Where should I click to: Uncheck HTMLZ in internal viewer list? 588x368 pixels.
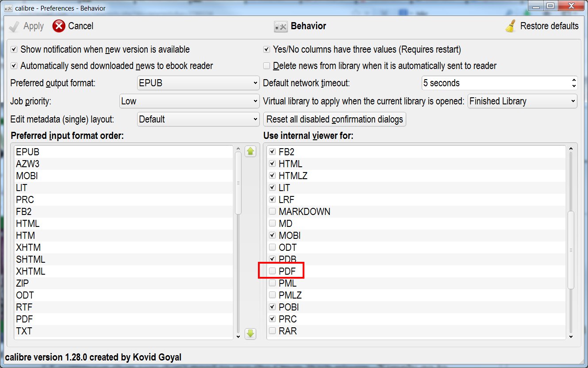pyautogui.click(x=273, y=176)
